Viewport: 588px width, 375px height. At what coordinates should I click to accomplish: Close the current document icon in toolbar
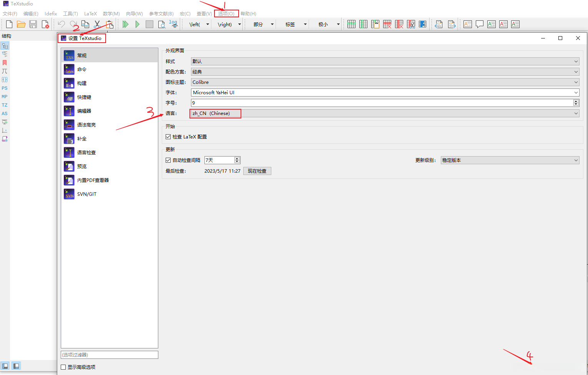(x=45, y=24)
